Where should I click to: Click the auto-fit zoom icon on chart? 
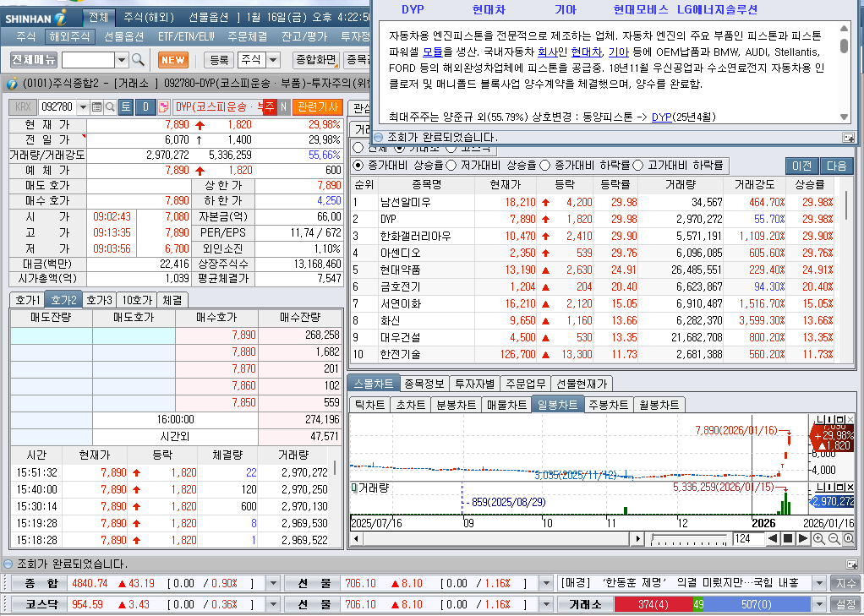pyautogui.click(x=848, y=539)
